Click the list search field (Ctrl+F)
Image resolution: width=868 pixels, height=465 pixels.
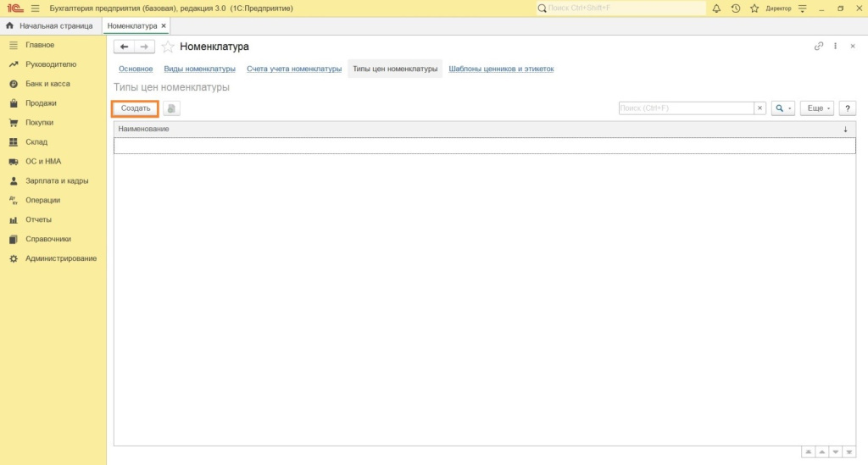[x=686, y=108]
